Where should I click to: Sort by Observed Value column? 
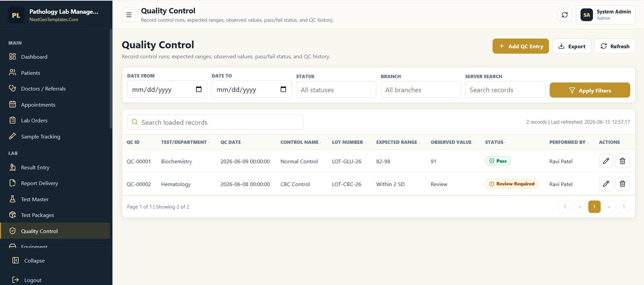(x=452, y=142)
